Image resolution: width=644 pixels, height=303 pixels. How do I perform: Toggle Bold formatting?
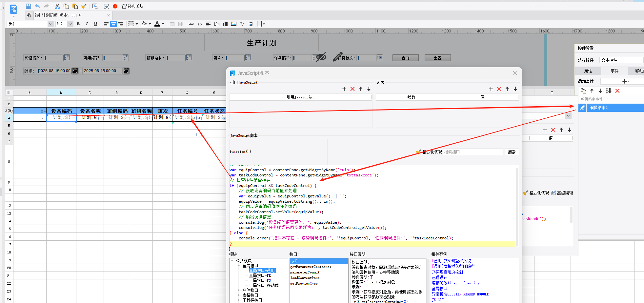tap(78, 24)
